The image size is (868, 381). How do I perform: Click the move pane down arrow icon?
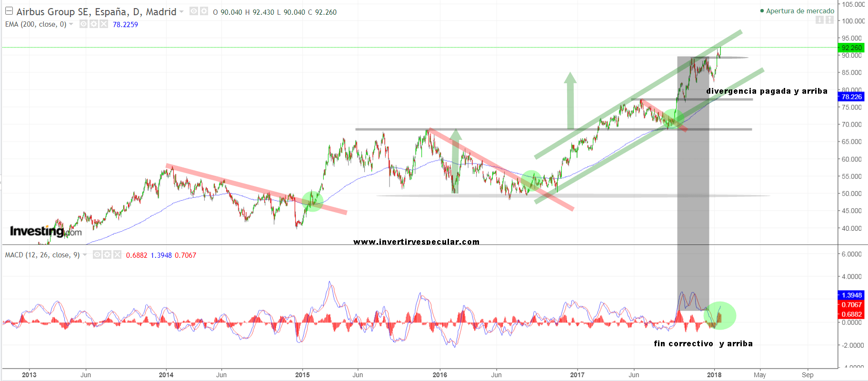click(819, 20)
